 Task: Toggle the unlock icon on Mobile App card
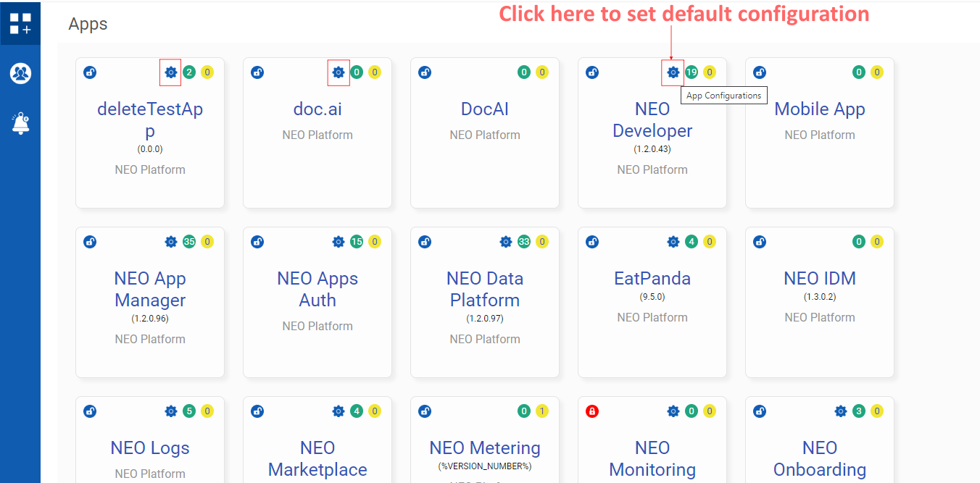[x=760, y=72]
